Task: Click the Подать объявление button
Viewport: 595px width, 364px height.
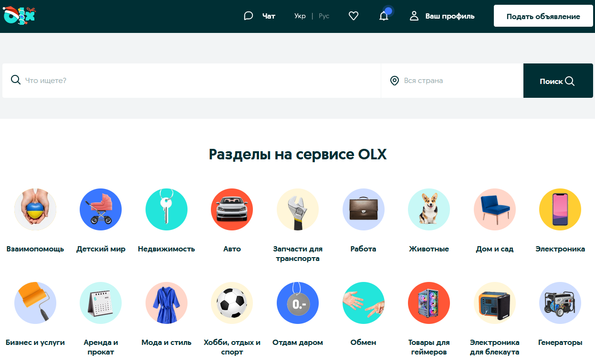Action: [543, 16]
